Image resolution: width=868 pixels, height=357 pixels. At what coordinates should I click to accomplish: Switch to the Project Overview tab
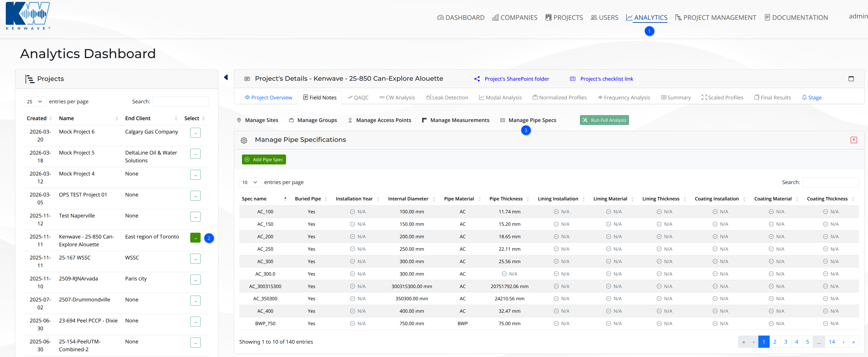click(x=268, y=98)
